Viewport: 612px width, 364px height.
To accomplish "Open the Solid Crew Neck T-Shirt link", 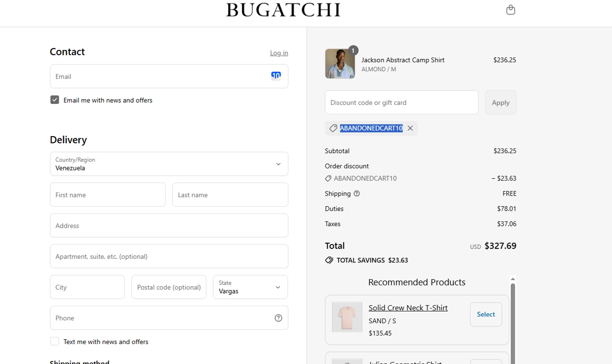I will coord(408,308).
